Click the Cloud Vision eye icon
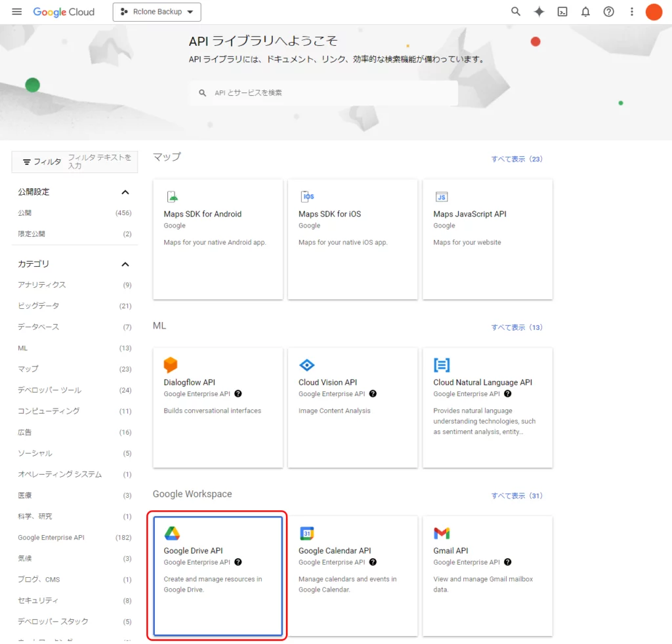 tap(307, 365)
